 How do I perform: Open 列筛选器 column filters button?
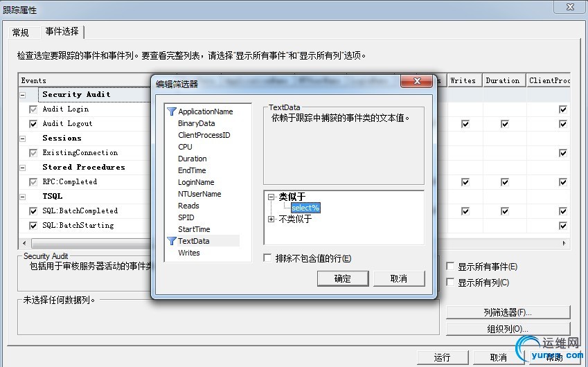[508, 312]
